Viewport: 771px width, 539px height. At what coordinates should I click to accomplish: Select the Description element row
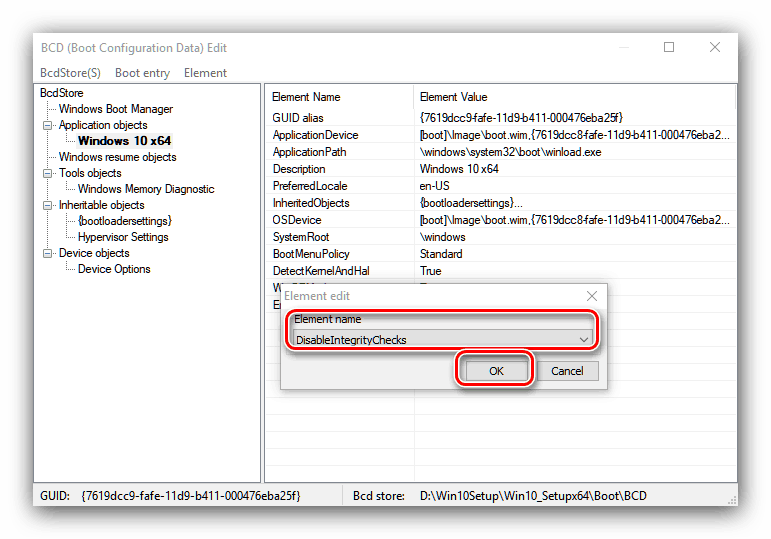click(501, 169)
